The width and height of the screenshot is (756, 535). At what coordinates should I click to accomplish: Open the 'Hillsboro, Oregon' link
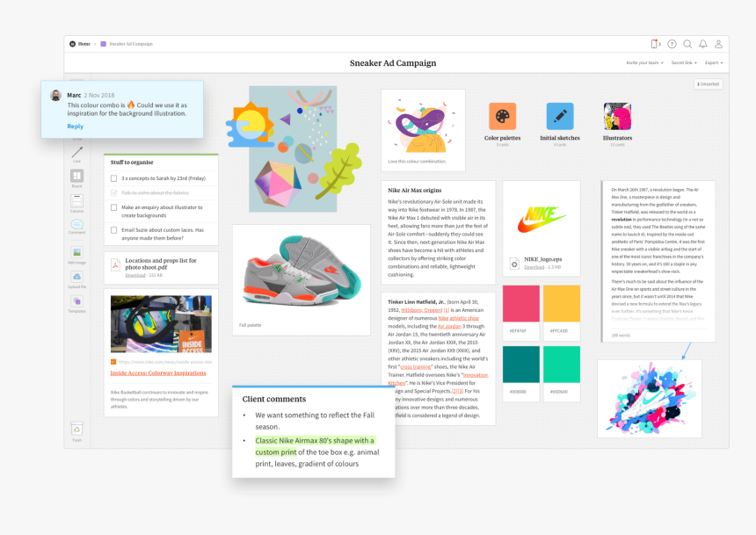coord(421,310)
